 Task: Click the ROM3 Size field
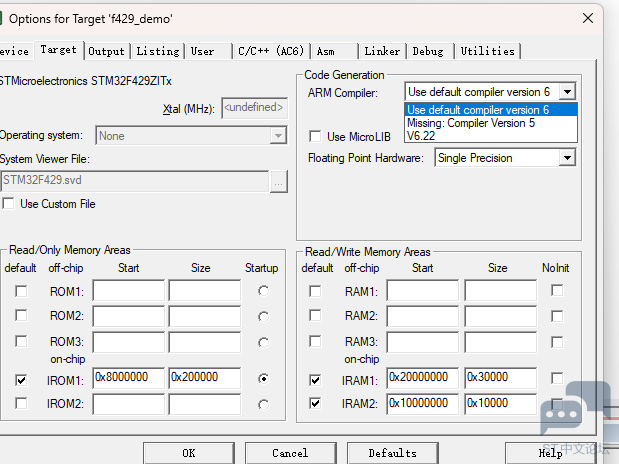pyautogui.click(x=204, y=342)
